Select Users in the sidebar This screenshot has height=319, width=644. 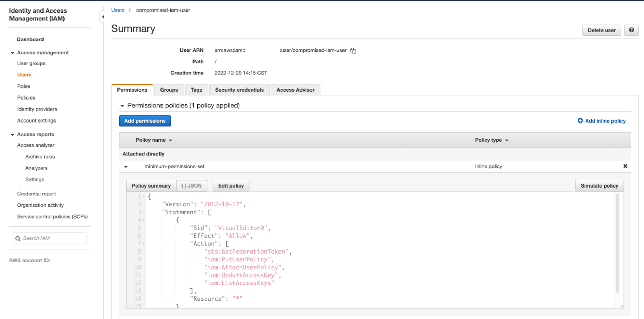(x=24, y=75)
